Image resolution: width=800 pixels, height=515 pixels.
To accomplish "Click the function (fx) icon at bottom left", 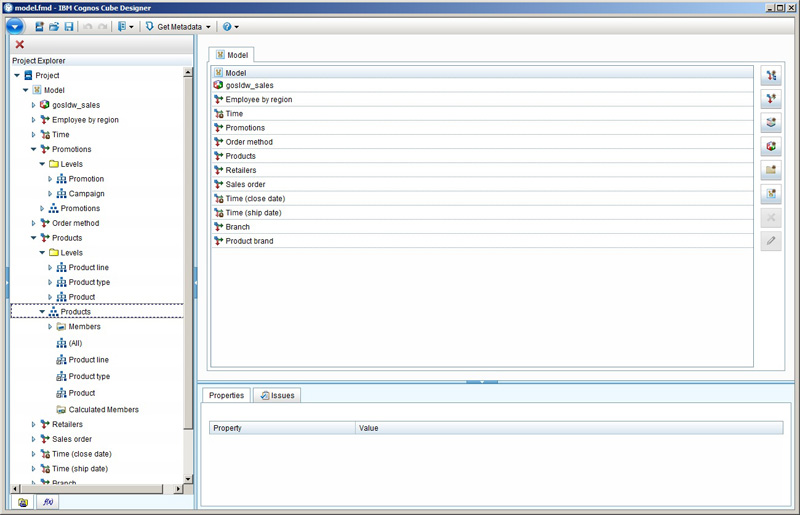I will click(48, 502).
